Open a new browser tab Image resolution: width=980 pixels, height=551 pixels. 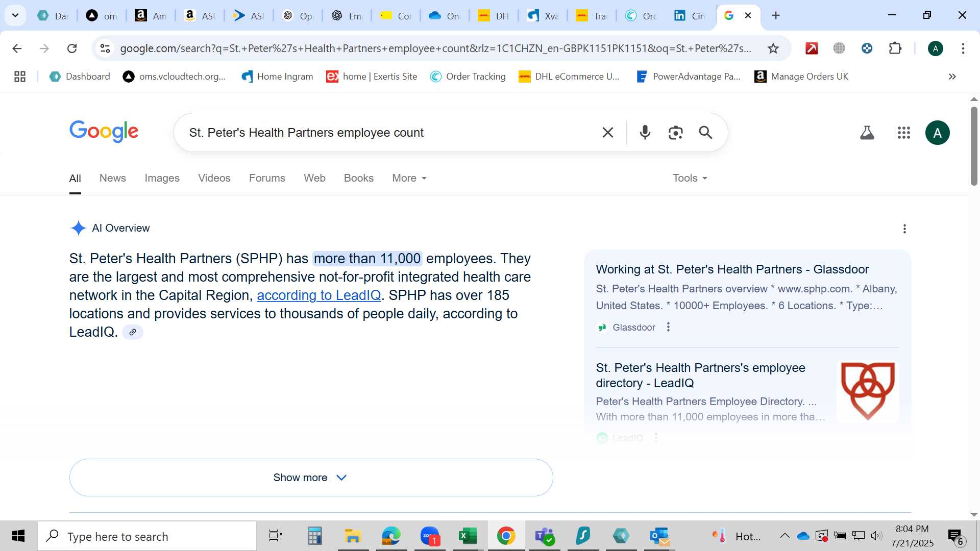pyautogui.click(x=776, y=15)
